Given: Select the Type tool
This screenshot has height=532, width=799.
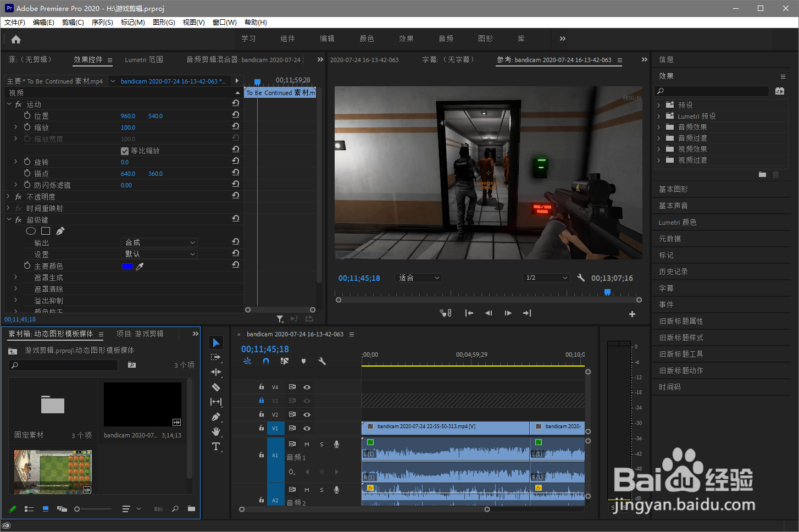Looking at the screenshot, I should pyautogui.click(x=216, y=446).
